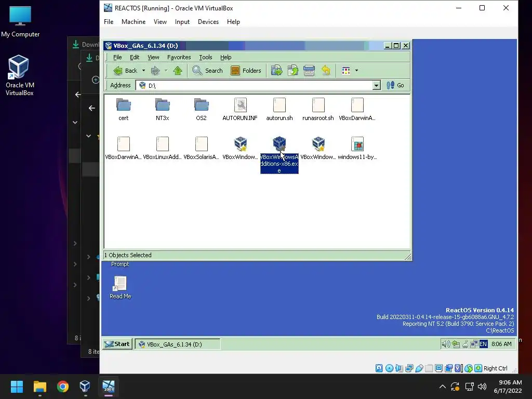The height and width of the screenshot is (399, 532).
Task: Click the yellow Undo toolbar icon
Action: tap(326, 71)
